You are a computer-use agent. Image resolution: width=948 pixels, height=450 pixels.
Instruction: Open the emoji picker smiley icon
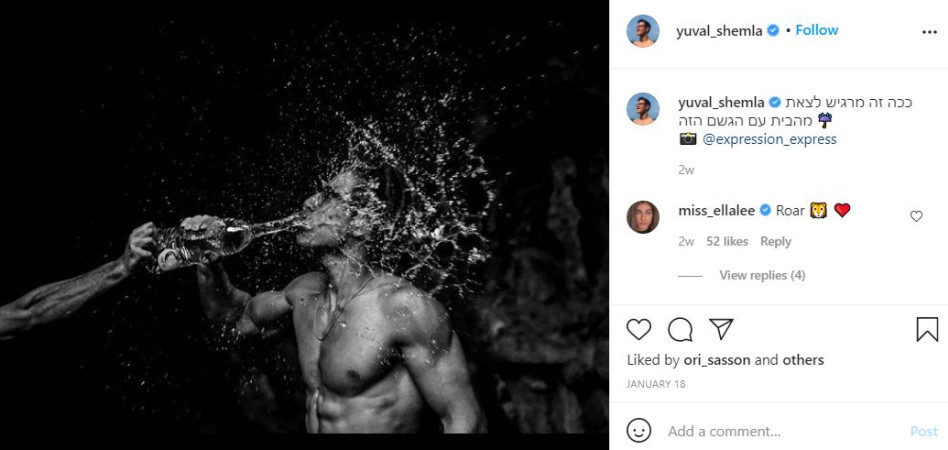pyautogui.click(x=639, y=431)
